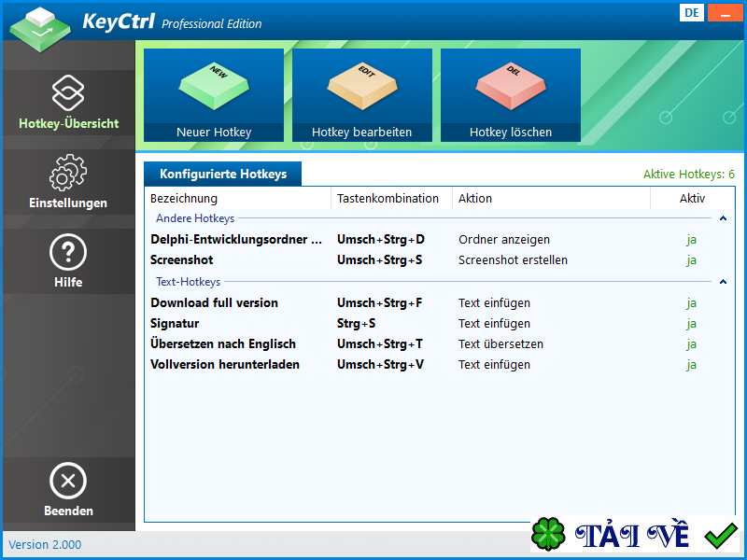Collapse the Text-Hotkeys group

point(723,281)
